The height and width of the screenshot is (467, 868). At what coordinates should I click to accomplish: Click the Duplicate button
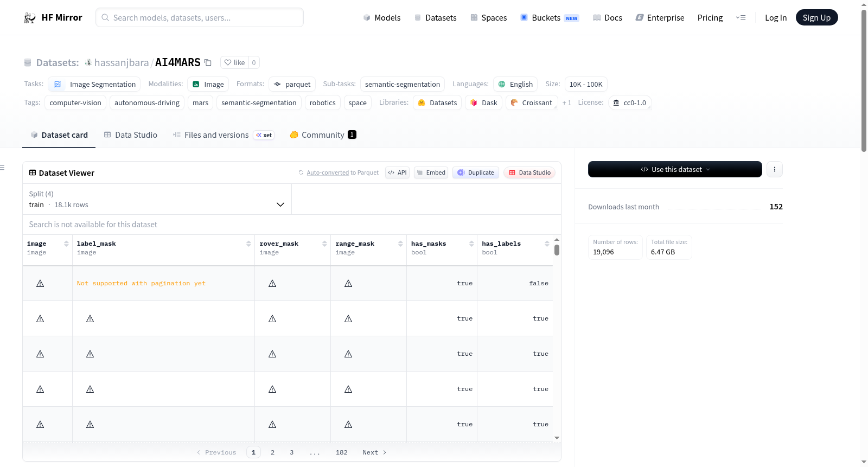[x=476, y=172]
